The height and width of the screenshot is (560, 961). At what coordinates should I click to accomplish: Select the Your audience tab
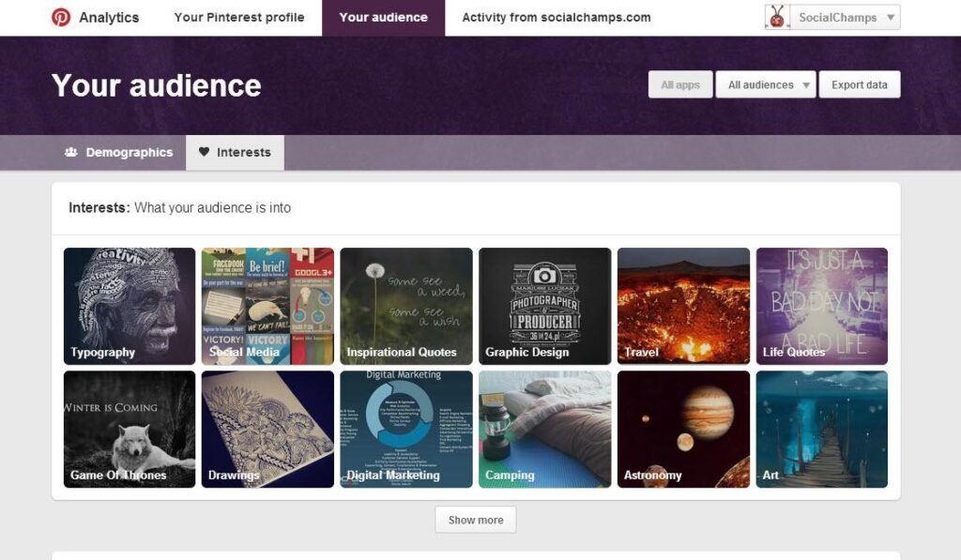[x=384, y=18]
